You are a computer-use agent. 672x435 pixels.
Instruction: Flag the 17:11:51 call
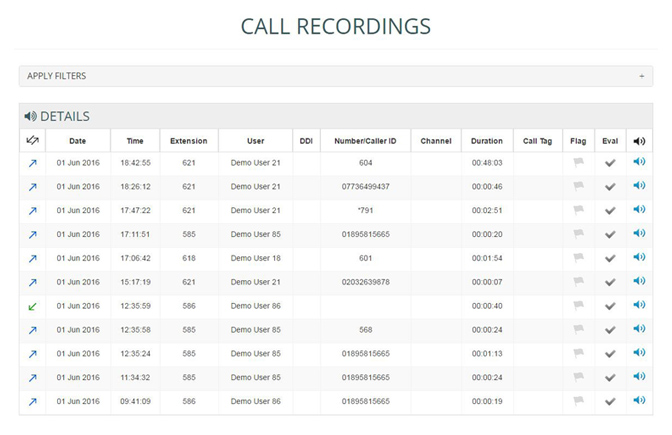(579, 234)
